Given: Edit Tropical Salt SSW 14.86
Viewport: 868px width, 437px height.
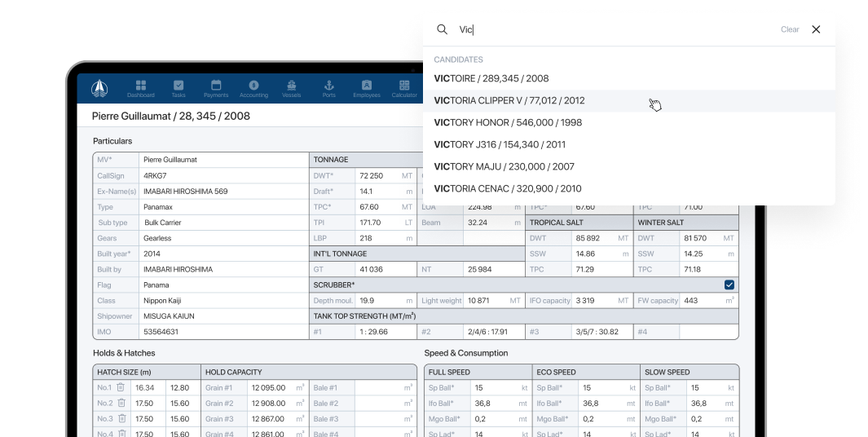Looking at the screenshot, I should pos(602,254).
